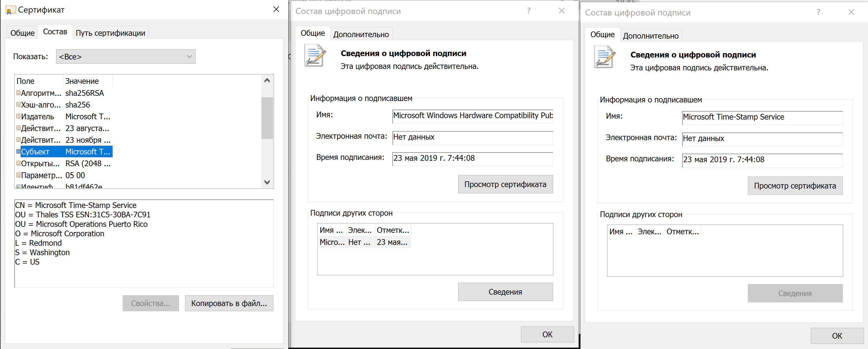
Task: Click the field icon next to the 23 августа row
Action: tap(19, 128)
